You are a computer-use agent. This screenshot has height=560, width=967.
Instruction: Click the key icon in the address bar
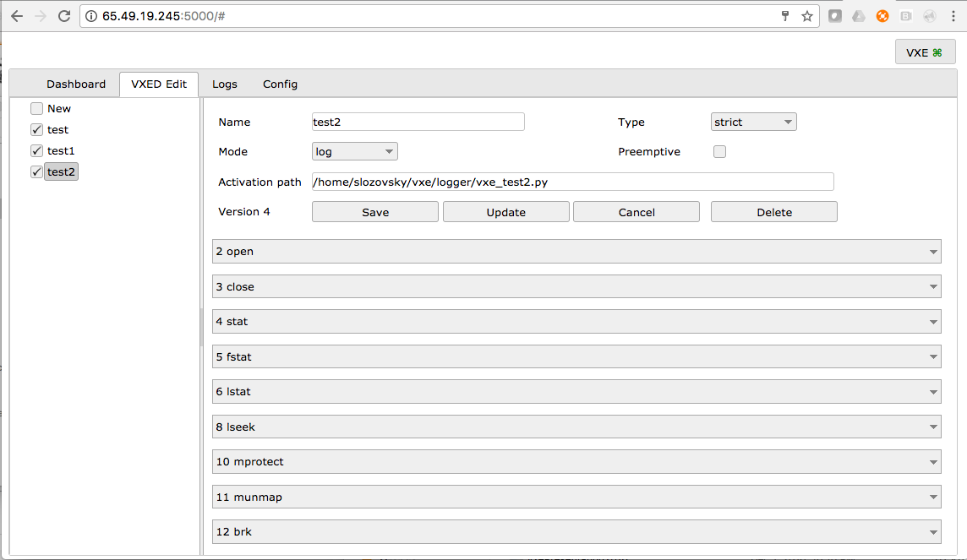[x=785, y=15]
